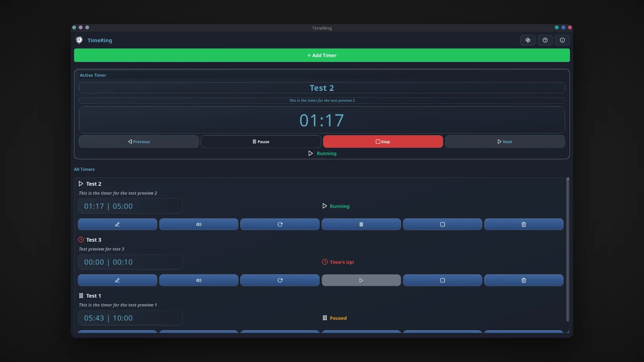Pause the active timer Test 2
644x362 pixels.
point(261,142)
